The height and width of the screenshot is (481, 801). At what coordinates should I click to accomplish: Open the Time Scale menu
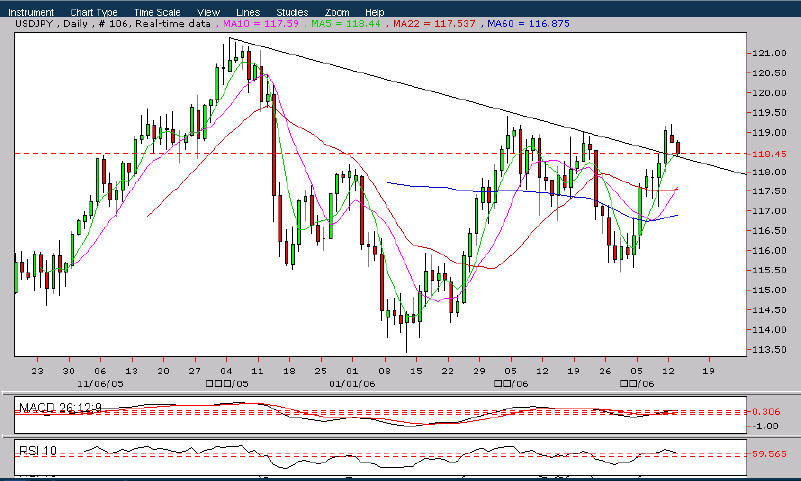coord(157,12)
